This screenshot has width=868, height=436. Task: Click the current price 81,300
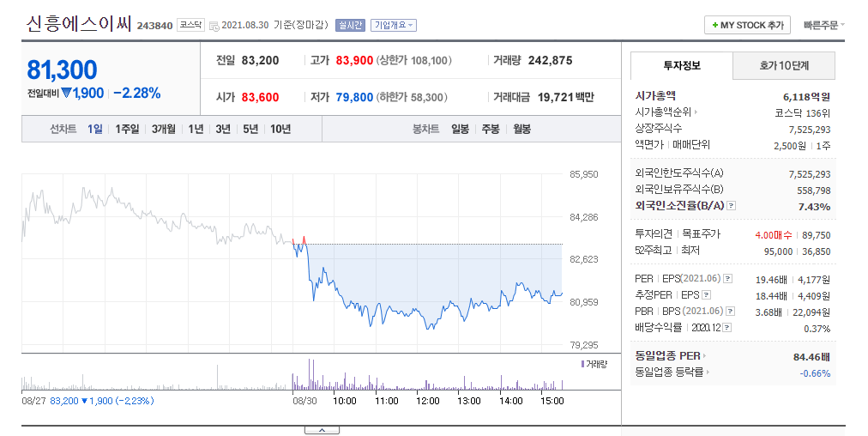click(62, 70)
